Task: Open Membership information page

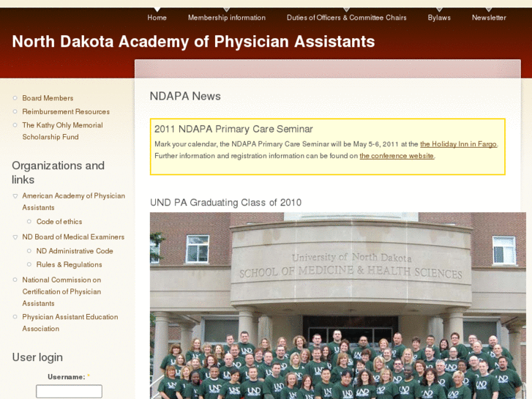Action: coord(227,18)
